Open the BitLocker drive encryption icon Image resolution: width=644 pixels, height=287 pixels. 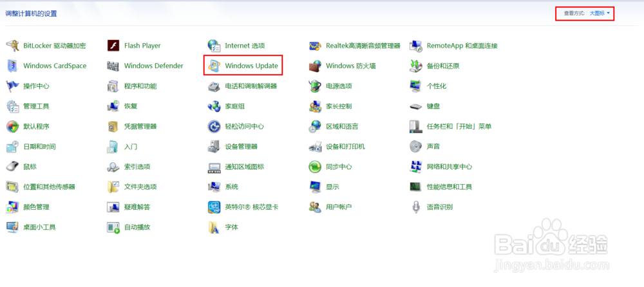(13, 46)
